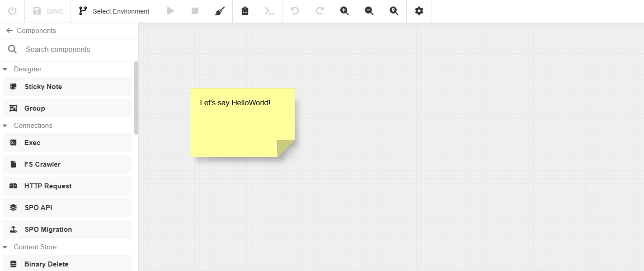Click the zoom in magnifier icon
Viewport: 644px width, 271px height.
click(x=344, y=11)
